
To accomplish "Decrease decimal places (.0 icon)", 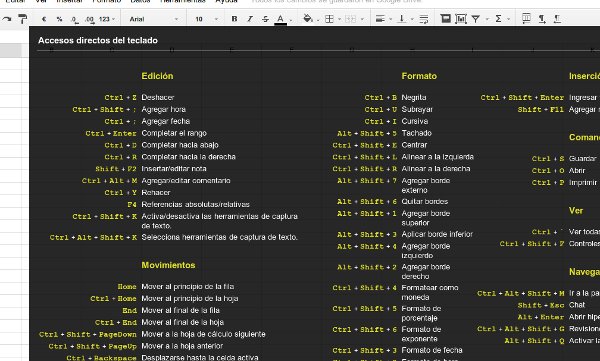I will [x=75, y=19].
